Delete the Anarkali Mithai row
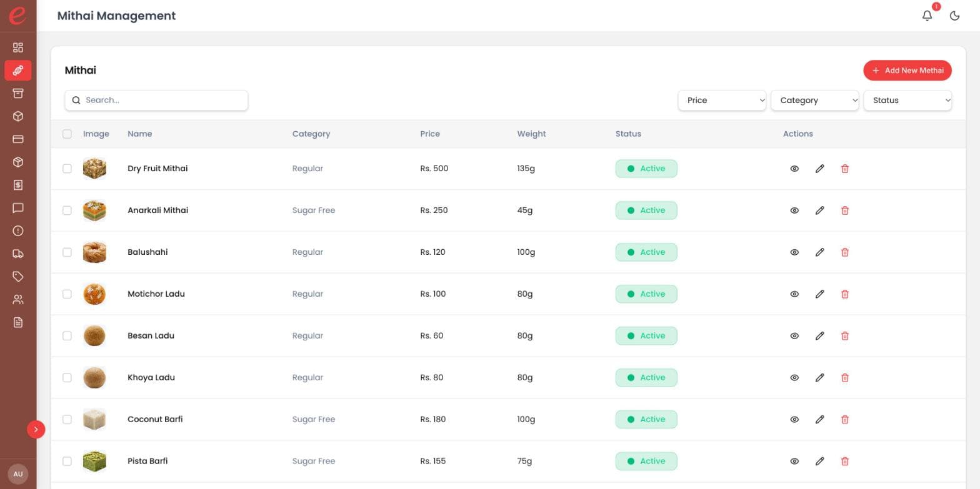The height and width of the screenshot is (489, 980). point(845,210)
